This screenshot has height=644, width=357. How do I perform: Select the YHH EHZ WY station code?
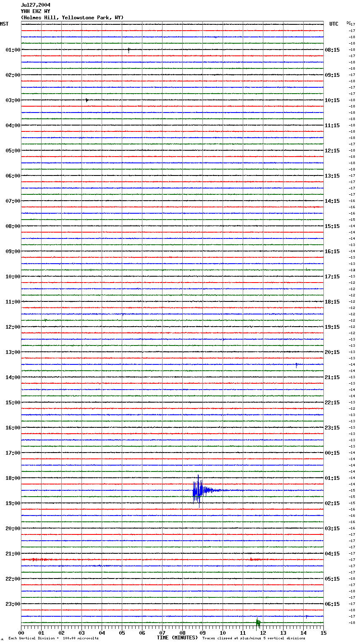tap(36, 11)
